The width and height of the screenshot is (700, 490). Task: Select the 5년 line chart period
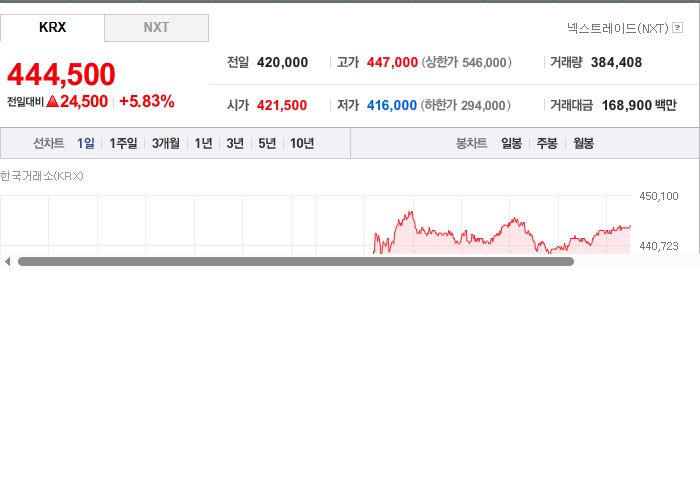[267, 143]
